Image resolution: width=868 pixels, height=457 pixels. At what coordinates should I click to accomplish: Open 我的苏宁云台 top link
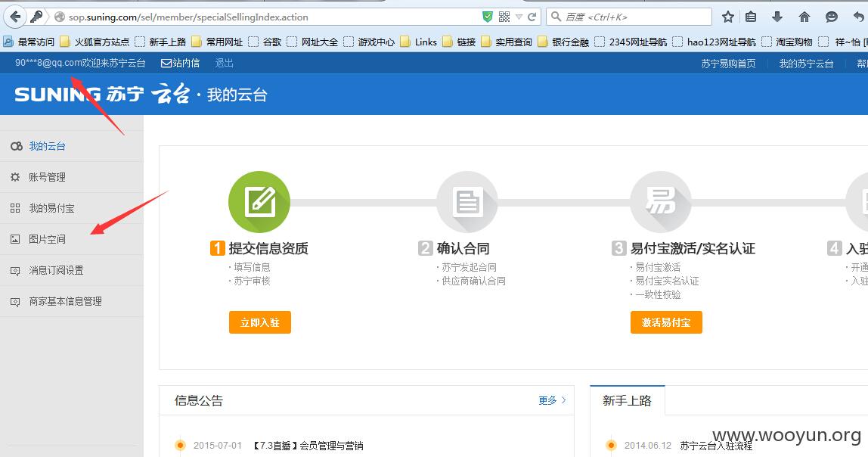[807, 64]
